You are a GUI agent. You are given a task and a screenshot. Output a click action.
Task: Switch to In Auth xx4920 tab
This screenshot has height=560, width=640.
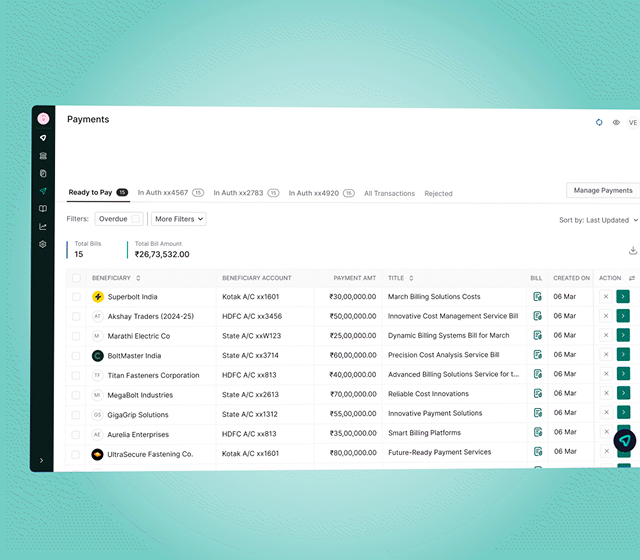coord(322,193)
